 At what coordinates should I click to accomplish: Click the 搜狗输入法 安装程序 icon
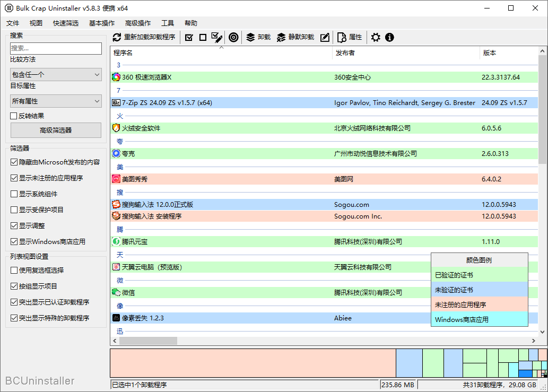[116, 216]
